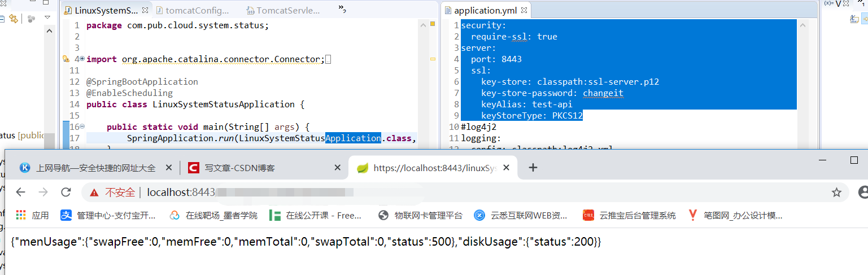Open a new Chrome tab with the plus button
This screenshot has width=868, height=275.
(x=533, y=167)
